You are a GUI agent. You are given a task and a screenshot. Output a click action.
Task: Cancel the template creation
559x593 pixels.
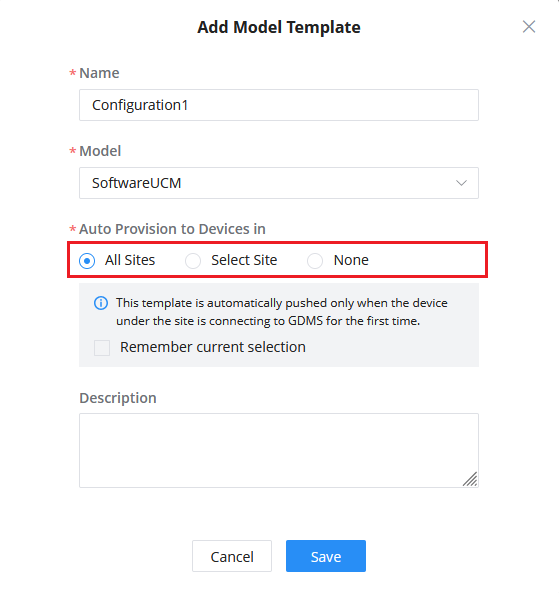point(232,556)
